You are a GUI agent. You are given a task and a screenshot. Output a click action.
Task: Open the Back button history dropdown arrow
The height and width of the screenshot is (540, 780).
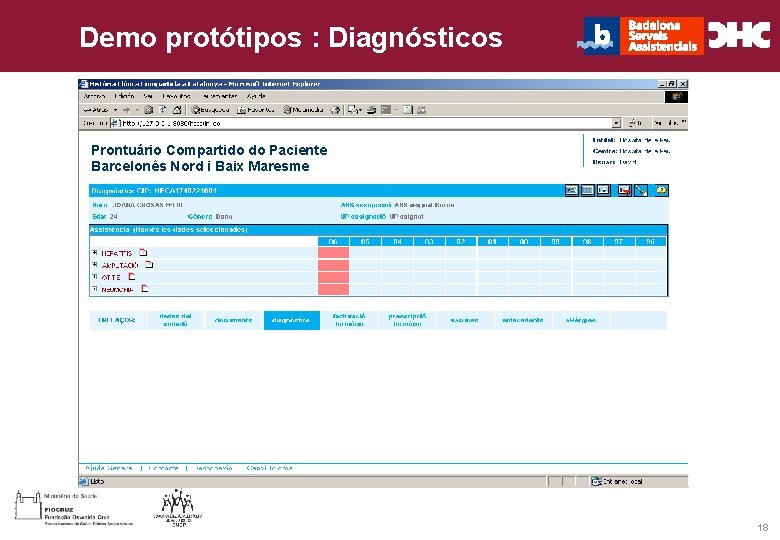click(115, 110)
